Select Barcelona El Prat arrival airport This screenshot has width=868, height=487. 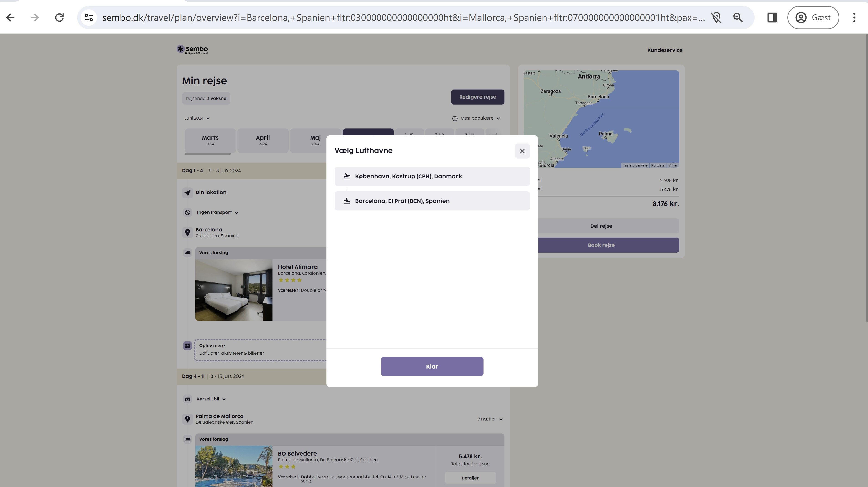tap(432, 201)
